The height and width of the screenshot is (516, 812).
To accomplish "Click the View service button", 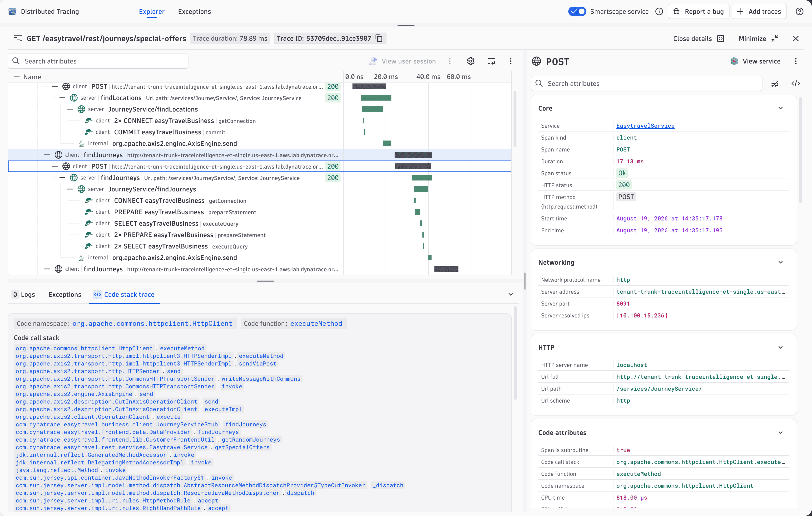I will pos(755,61).
